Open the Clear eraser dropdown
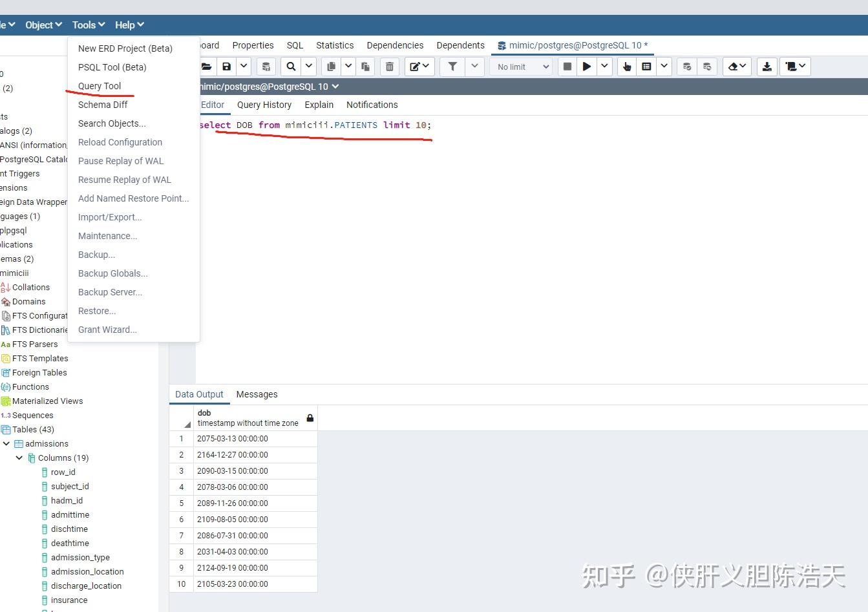 click(x=737, y=67)
